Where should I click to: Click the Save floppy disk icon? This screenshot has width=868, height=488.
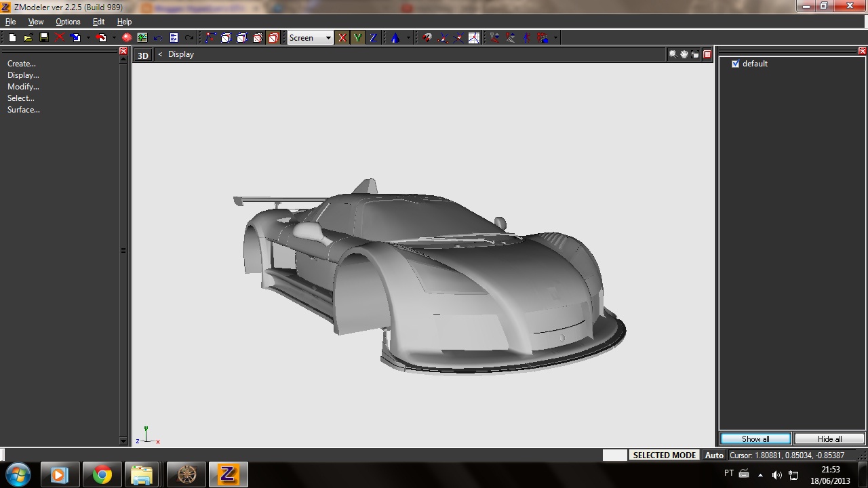pyautogui.click(x=44, y=38)
